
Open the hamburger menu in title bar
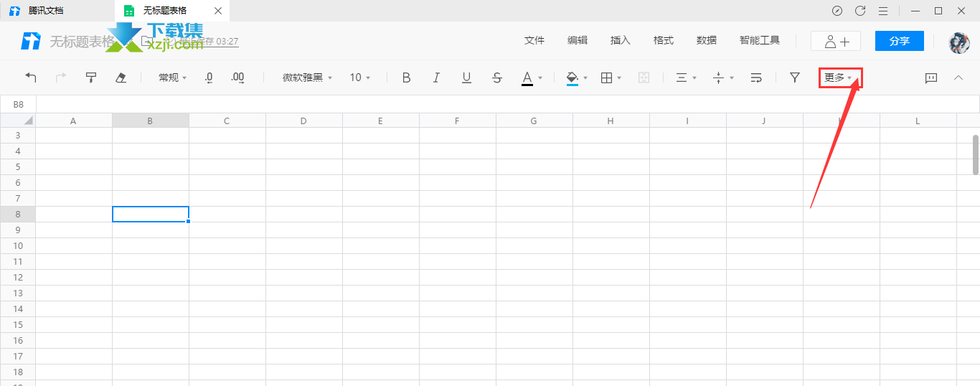click(x=883, y=11)
